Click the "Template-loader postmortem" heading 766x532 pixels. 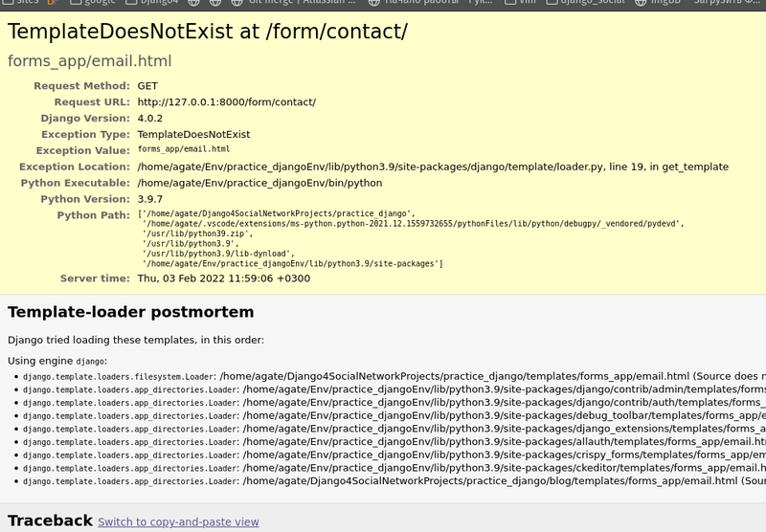click(x=131, y=312)
